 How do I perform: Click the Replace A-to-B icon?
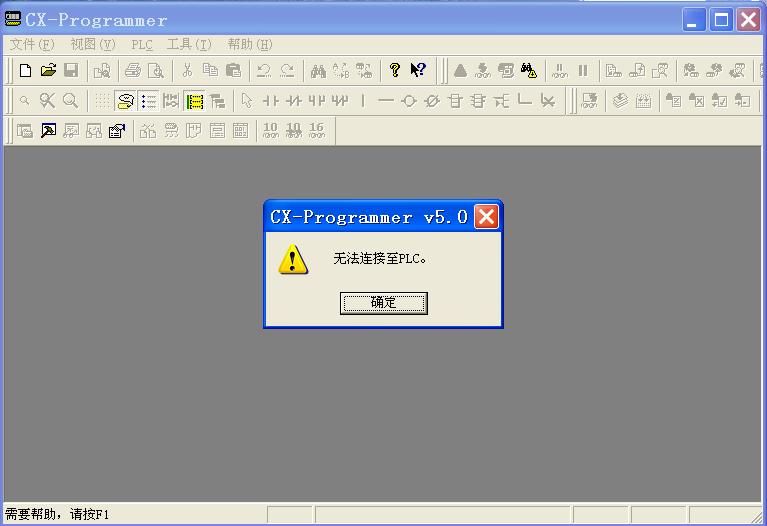tap(341, 70)
